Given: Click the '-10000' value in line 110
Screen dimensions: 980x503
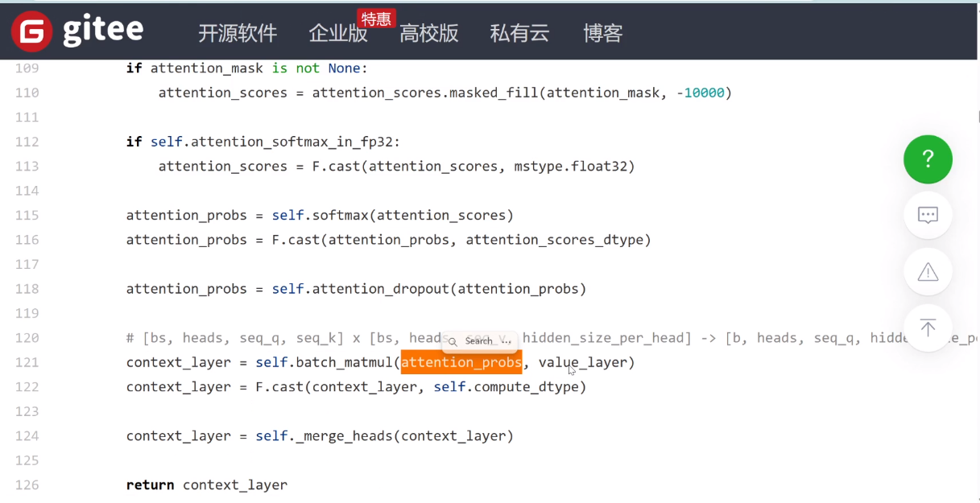Looking at the screenshot, I should 700,93.
